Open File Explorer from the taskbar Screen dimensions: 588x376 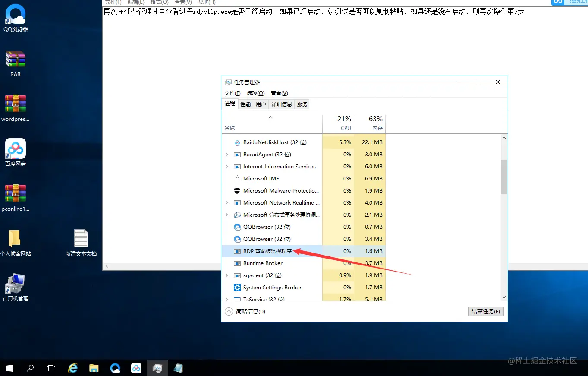click(x=94, y=368)
